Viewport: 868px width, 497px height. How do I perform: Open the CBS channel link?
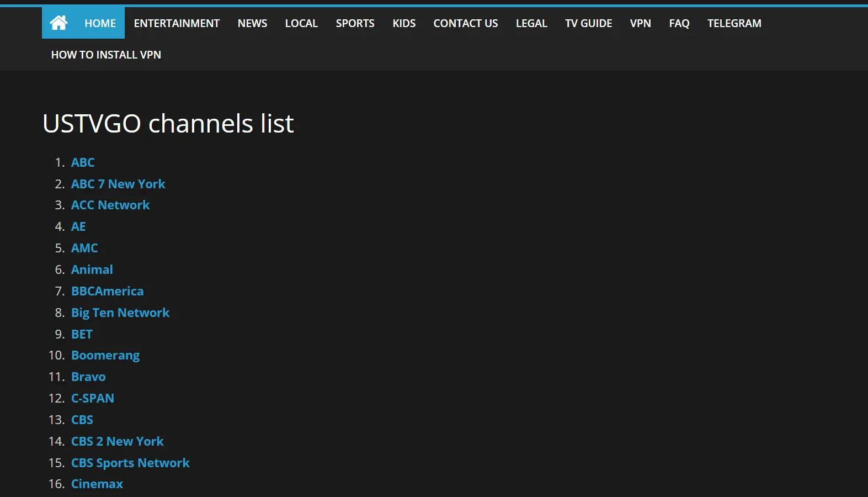tap(82, 420)
